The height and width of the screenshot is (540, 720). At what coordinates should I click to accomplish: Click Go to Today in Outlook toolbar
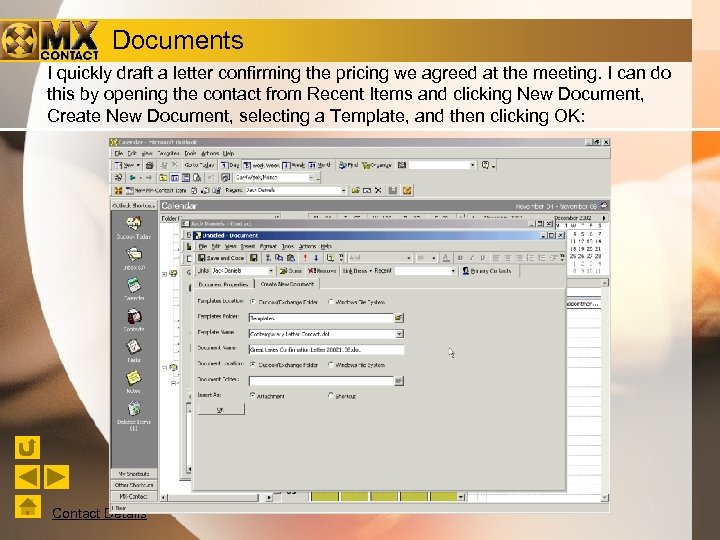click(199, 165)
